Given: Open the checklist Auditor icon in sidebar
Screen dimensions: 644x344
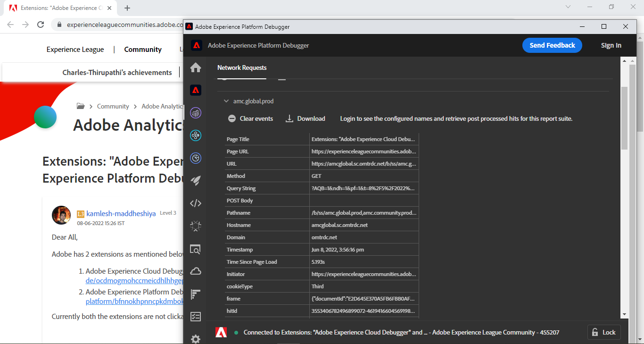Looking at the screenshot, I should [196, 317].
